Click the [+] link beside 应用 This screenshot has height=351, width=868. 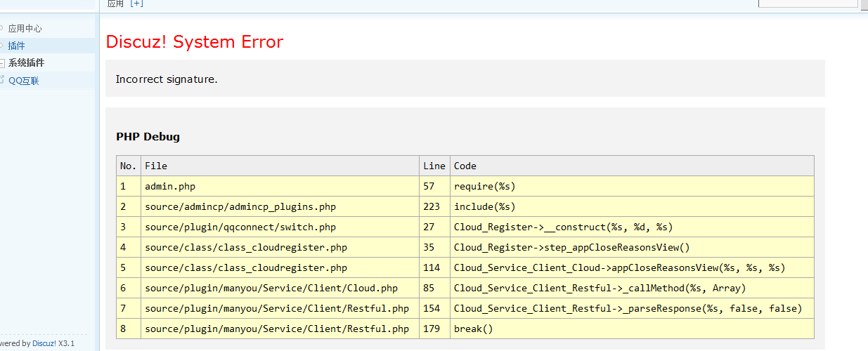136,4
